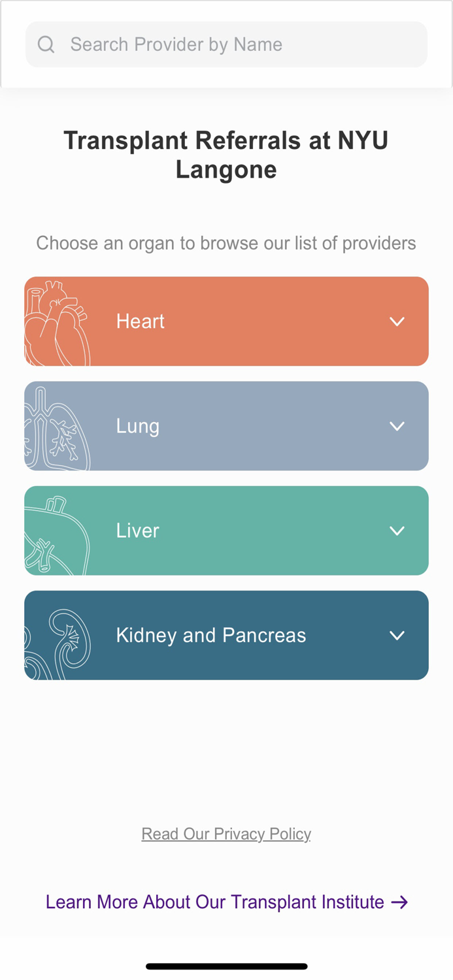This screenshot has width=453, height=980.
Task: Open the Kidney and Pancreas category panel
Action: (226, 634)
